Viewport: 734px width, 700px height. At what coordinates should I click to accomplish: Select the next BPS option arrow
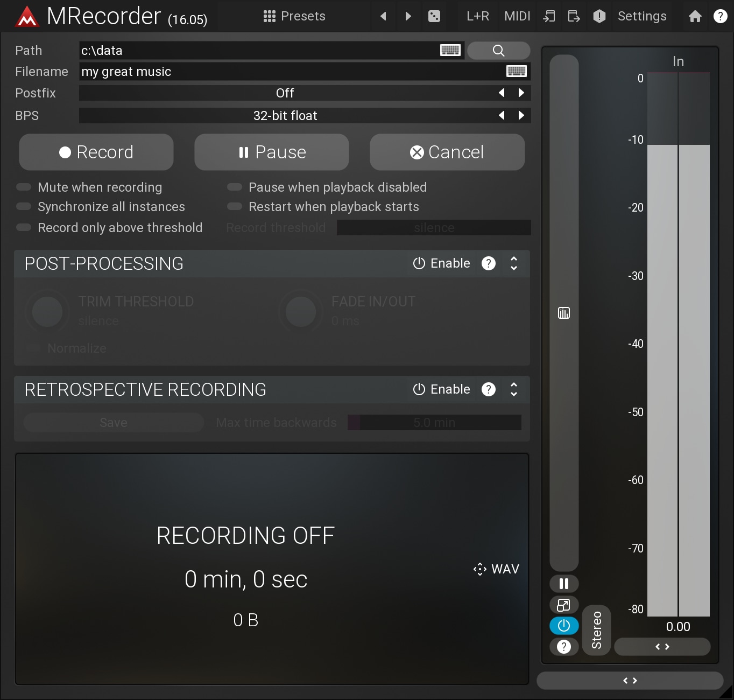(521, 115)
